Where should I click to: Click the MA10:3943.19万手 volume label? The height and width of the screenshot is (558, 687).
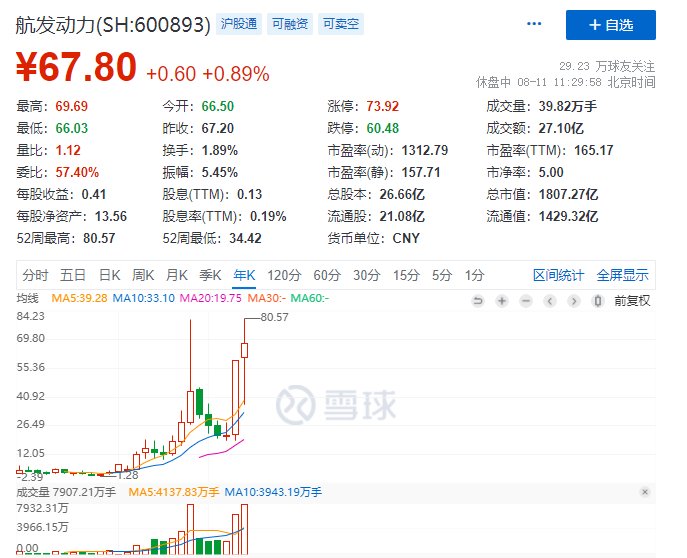(273, 492)
